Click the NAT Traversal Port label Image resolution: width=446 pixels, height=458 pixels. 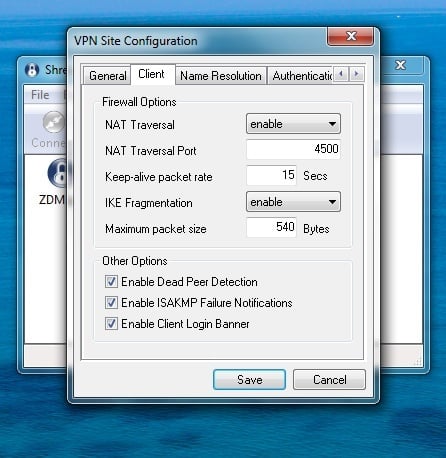coord(151,151)
